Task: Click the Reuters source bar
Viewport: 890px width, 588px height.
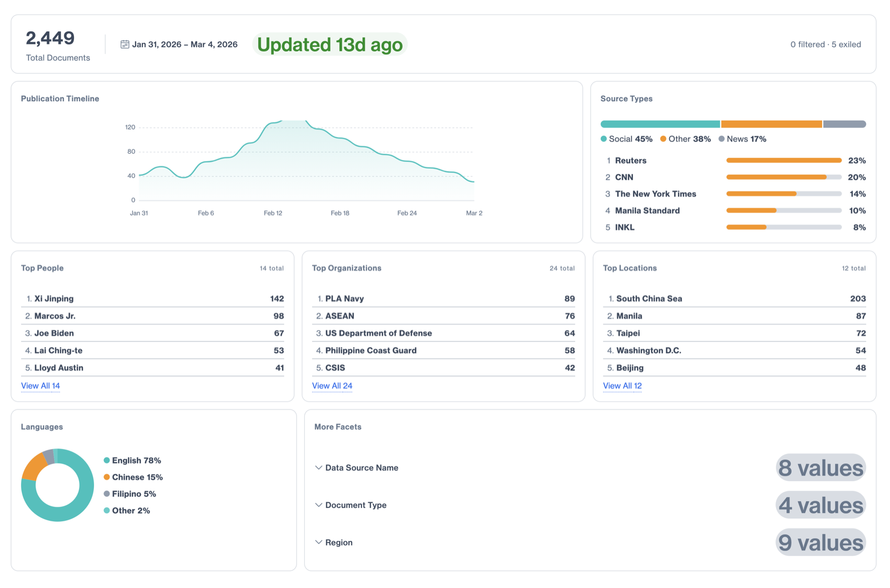Action: coord(784,161)
